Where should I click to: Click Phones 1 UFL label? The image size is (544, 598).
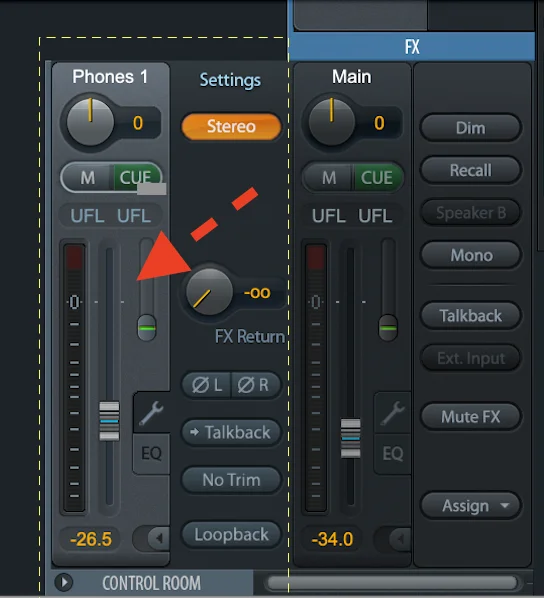(110, 216)
